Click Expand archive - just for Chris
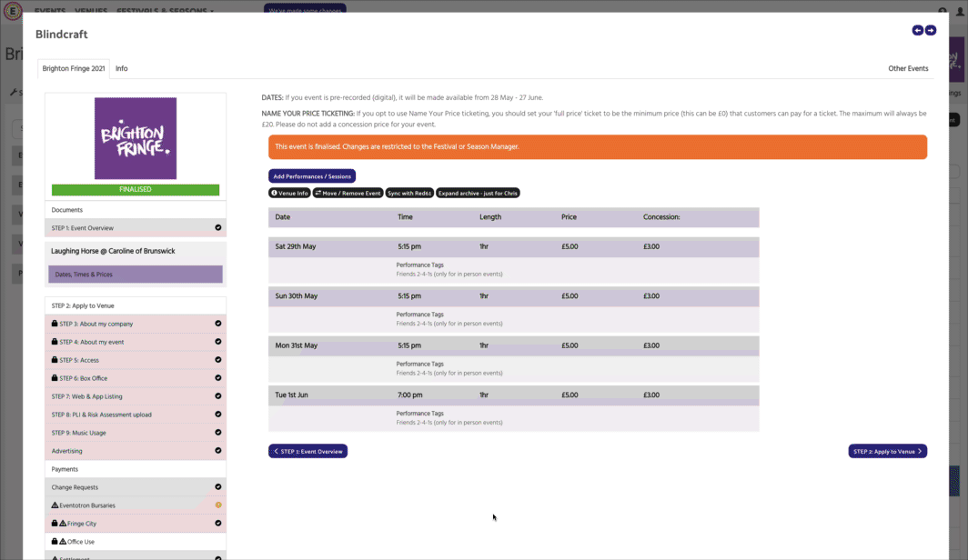968x560 pixels. point(478,193)
